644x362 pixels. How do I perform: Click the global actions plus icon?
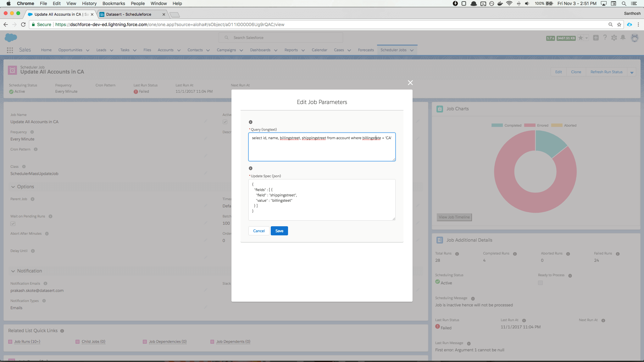click(x=596, y=38)
